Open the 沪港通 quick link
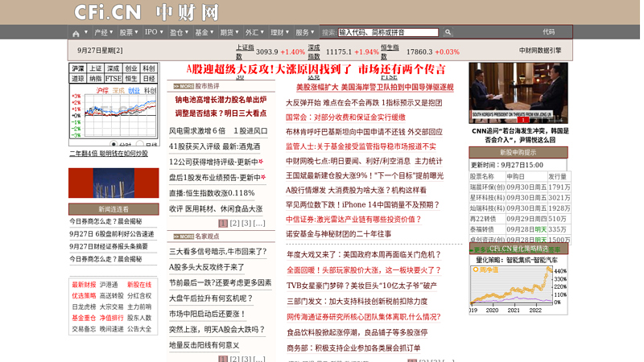Image resolution: width=644 pixels, height=362 pixels. coord(109,285)
